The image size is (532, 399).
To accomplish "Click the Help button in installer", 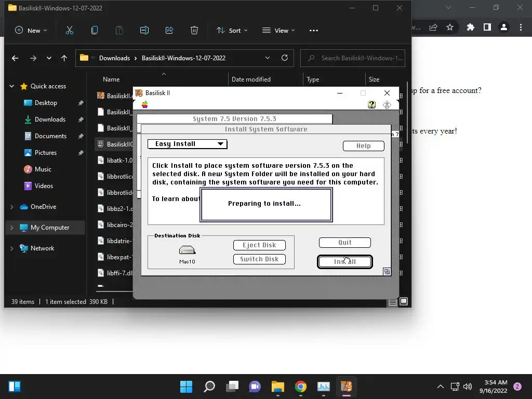I will [x=363, y=146].
